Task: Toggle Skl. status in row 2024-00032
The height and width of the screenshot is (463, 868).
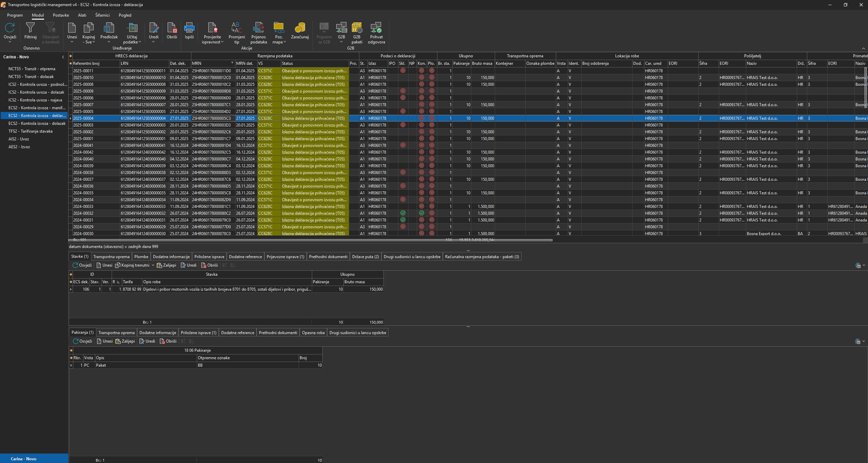Action: 403,213
